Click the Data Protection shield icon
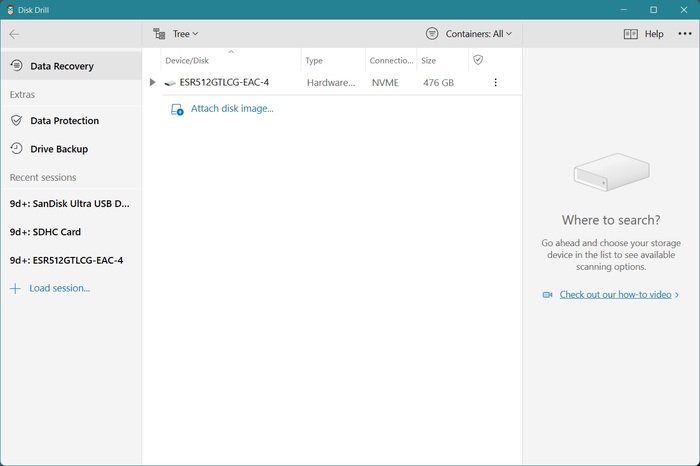Screen dimensions: 700x466 pos(17,121)
